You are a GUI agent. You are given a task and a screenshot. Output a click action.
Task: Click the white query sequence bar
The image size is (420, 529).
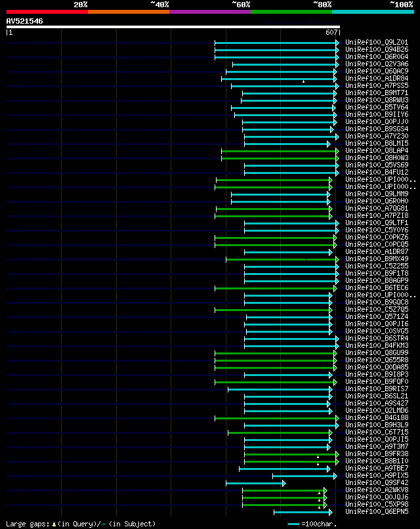(x=173, y=27)
